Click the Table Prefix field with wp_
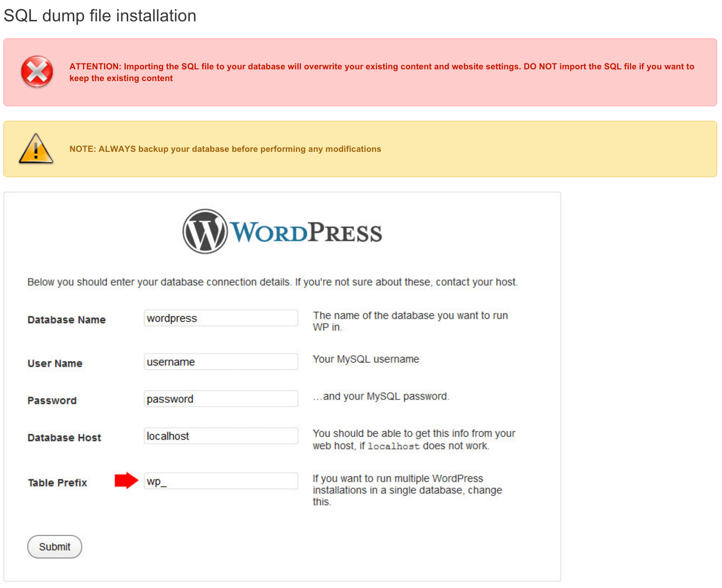Image resolution: width=722 pixels, height=588 pixels. 221,481
